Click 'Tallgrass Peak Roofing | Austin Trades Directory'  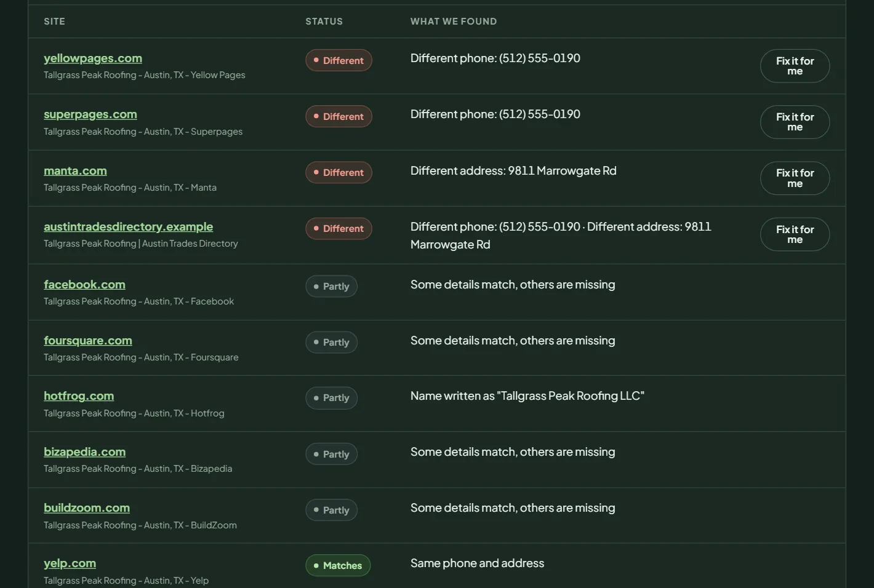point(140,244)
